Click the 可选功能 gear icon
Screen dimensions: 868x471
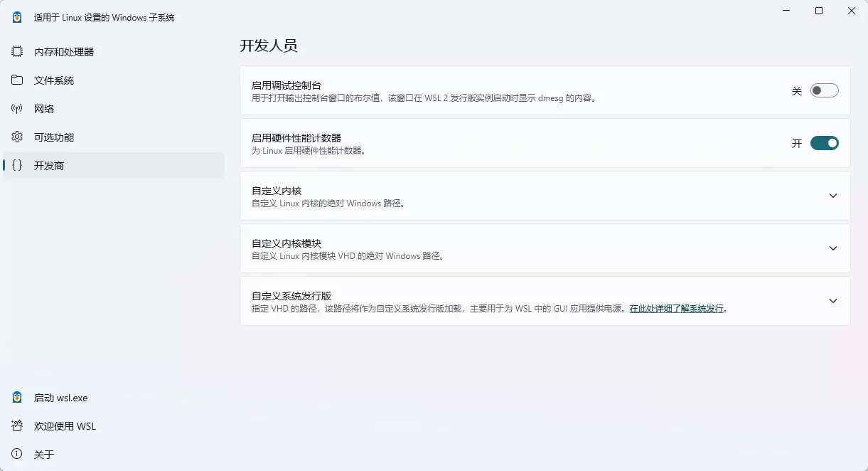coord(17,137)
